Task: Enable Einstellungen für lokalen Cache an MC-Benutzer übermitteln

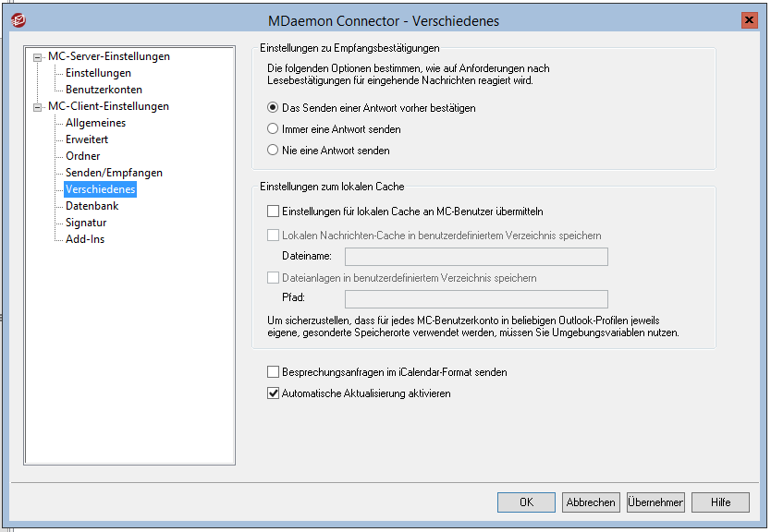Action: [x=273, y=212]
